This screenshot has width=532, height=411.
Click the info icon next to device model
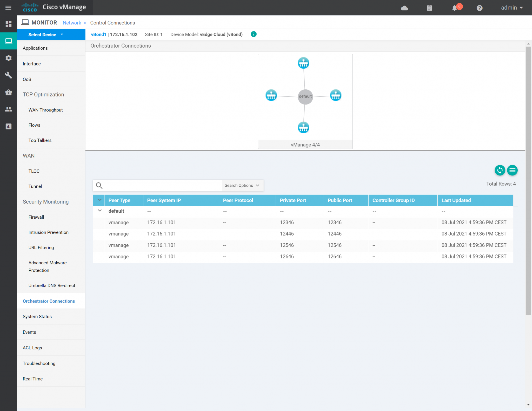point(253,34)
